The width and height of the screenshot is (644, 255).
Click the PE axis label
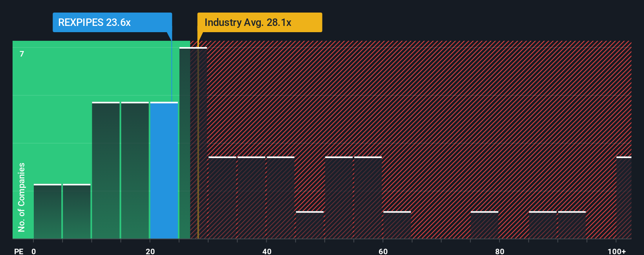pyautogui.click(x=19, y=251)
